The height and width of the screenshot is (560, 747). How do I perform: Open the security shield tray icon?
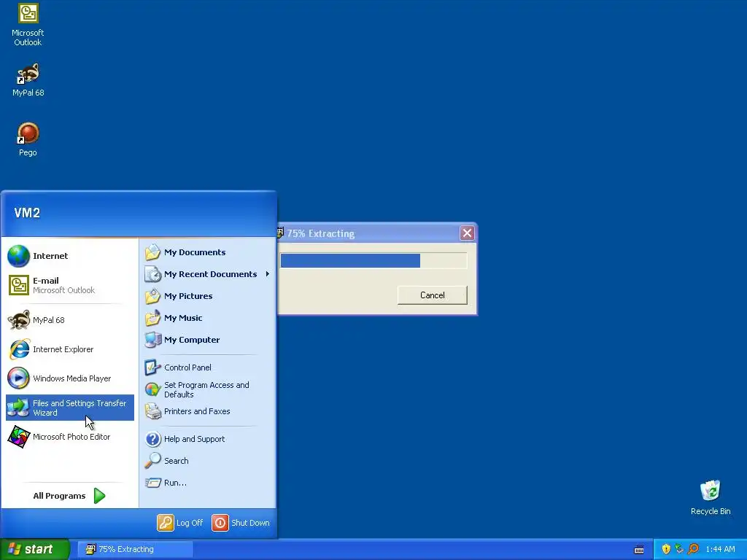(666, 549)
